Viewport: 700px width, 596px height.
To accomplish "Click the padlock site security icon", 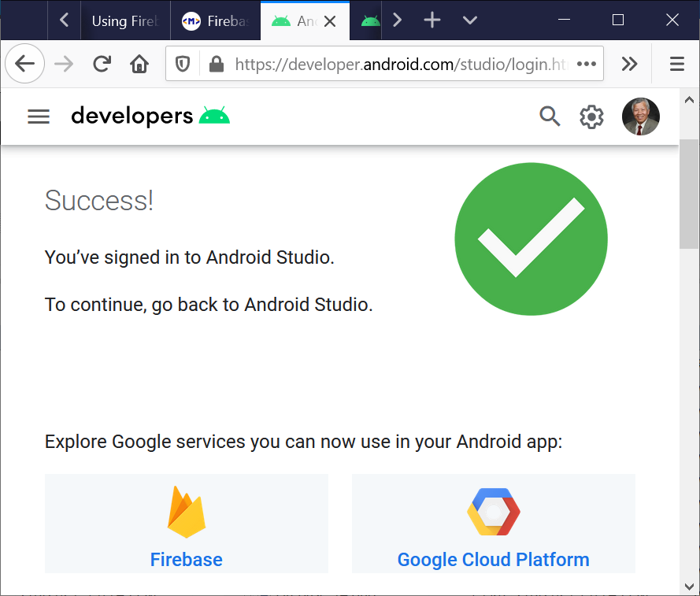I will click(x=216, y=64).
